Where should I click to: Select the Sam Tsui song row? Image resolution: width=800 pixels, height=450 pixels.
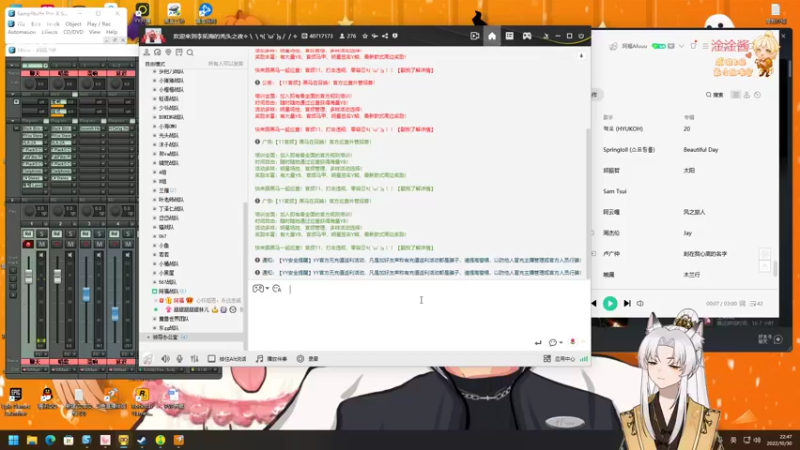[x=614, y=191]
